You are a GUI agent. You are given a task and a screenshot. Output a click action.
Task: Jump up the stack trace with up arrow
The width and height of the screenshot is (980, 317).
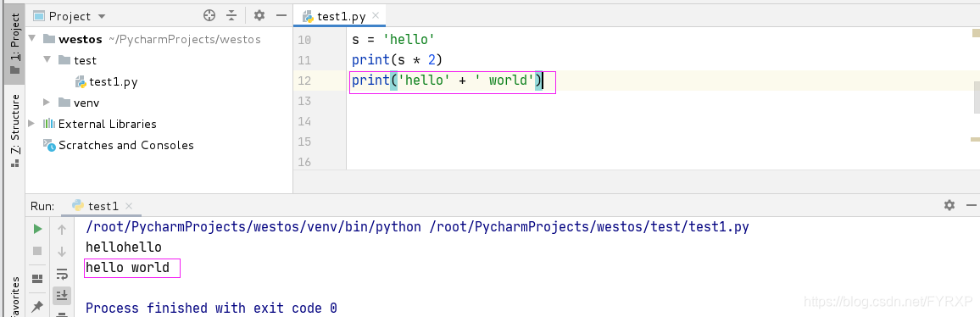pos(62,230)
